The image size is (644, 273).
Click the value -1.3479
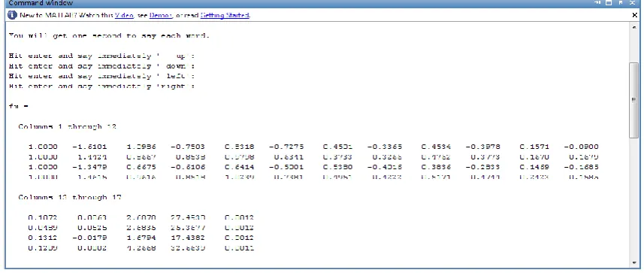89,167
